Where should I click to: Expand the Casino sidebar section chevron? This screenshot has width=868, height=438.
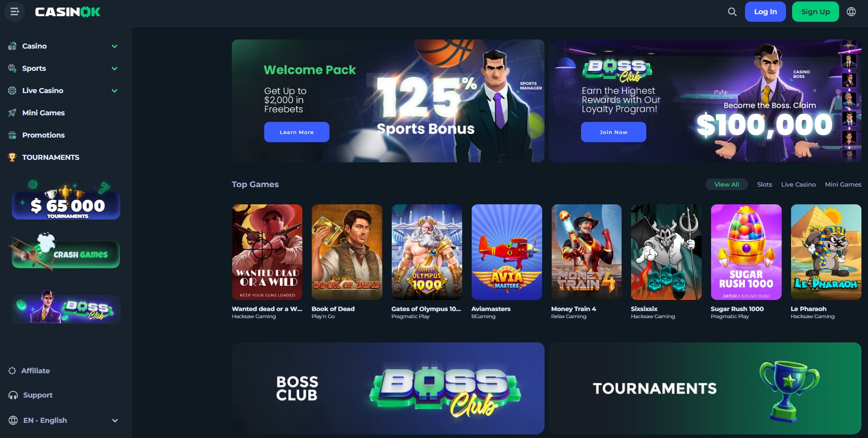pos(114,46)
